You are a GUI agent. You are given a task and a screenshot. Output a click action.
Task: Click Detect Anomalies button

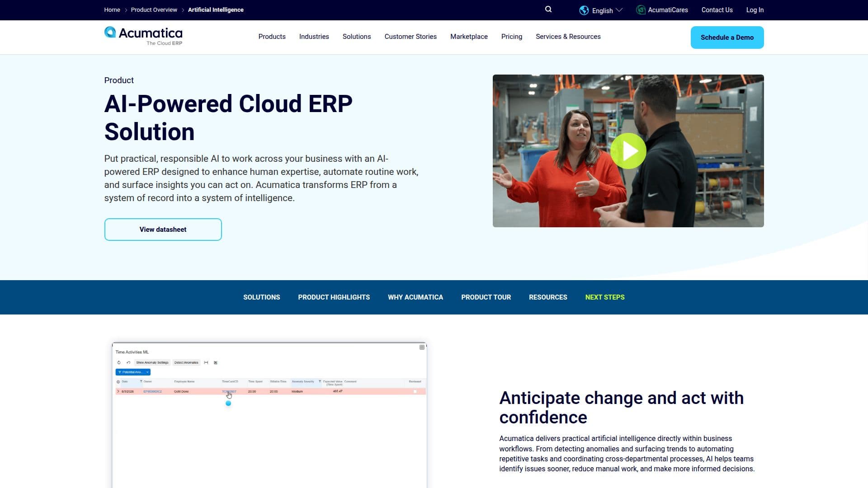click(186, 362)
